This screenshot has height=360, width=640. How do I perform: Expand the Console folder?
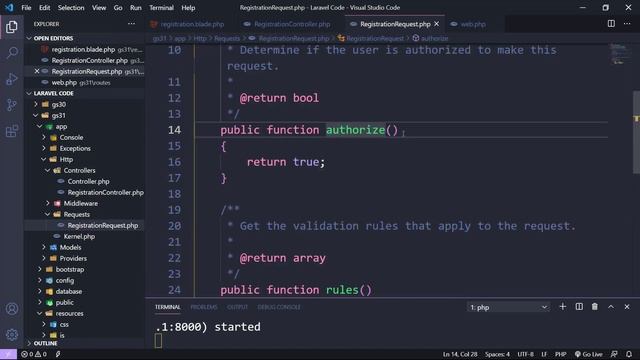tap(71, 137)
